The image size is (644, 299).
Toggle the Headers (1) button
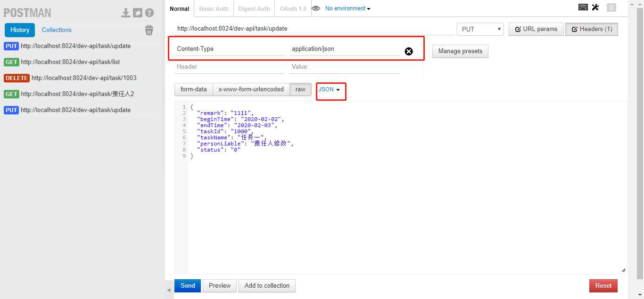(x=592, y=29)
